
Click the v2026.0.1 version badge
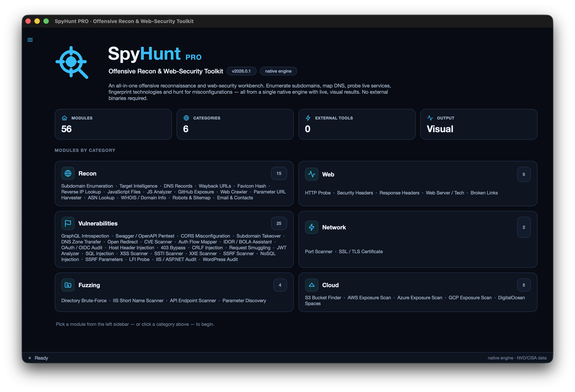coord(241,71)
